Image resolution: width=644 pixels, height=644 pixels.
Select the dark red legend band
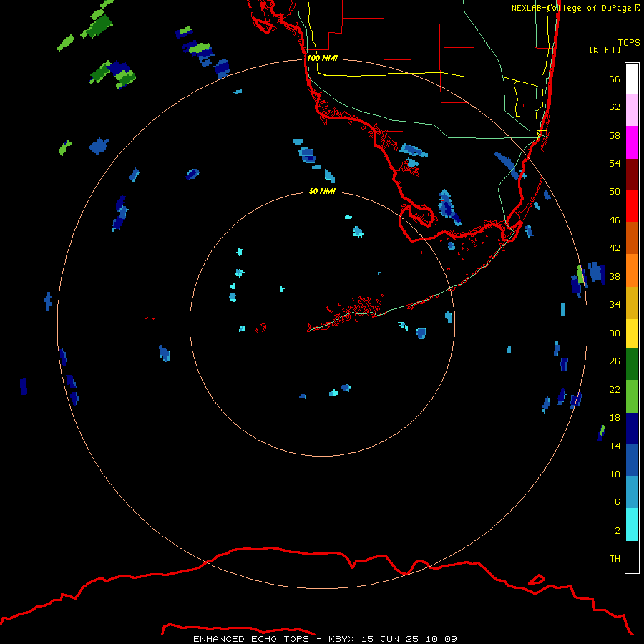(x=632, y=174)
